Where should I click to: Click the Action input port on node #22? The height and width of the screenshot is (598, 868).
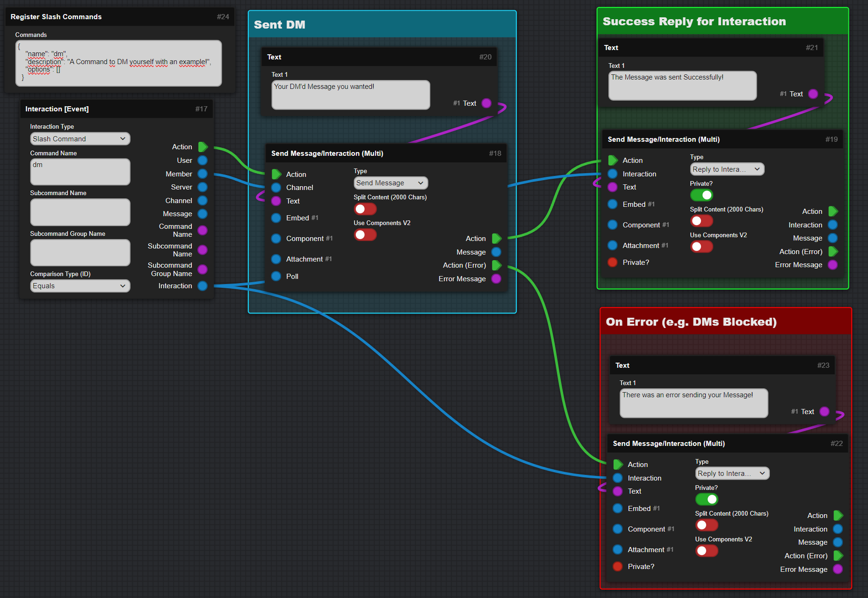[618, 465]
